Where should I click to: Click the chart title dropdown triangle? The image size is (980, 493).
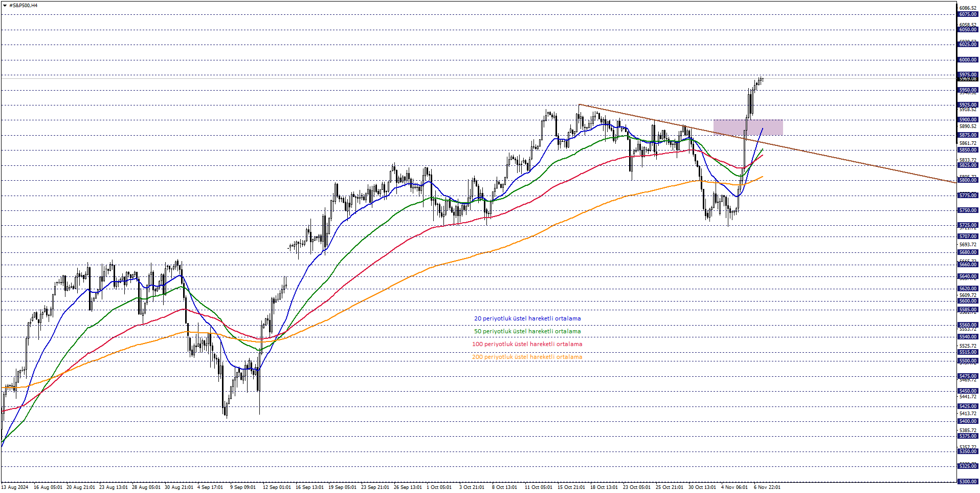point(5,6)
